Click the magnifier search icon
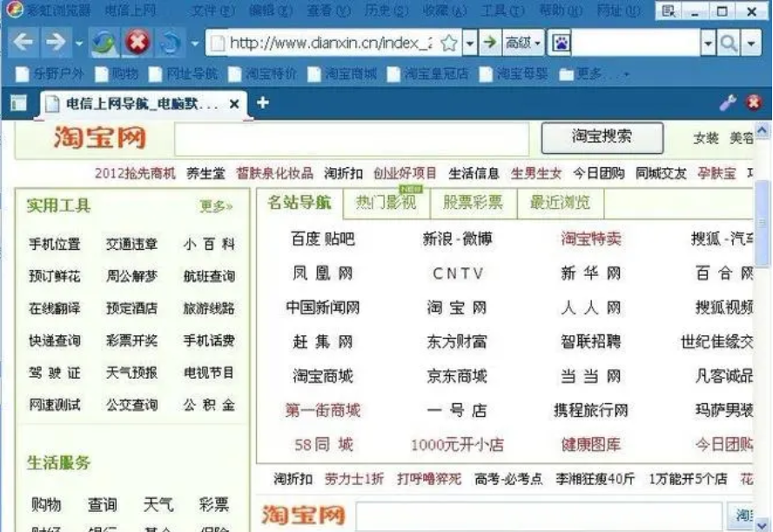This screenshot has height=532, width=773. 729,44
